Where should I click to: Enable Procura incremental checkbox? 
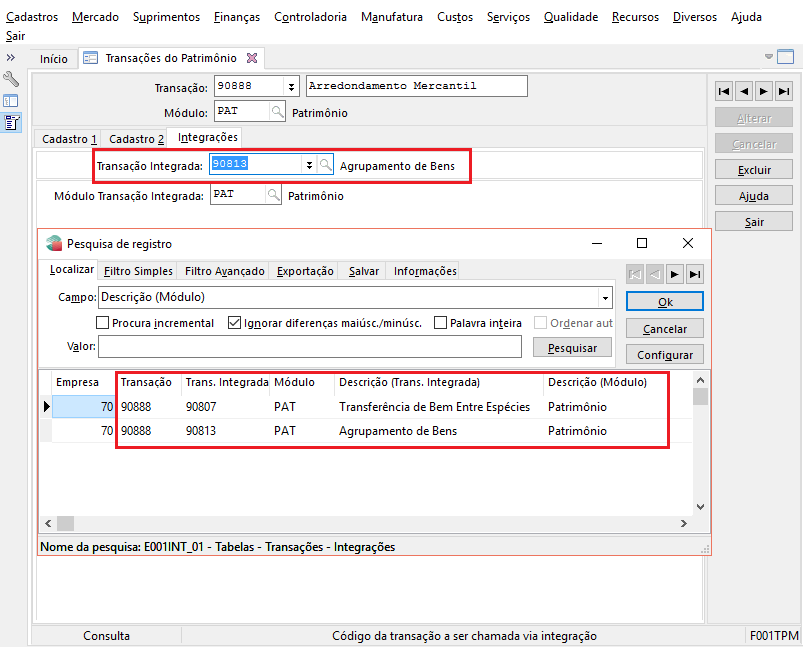pyautogui.click(x=102, y=323)
